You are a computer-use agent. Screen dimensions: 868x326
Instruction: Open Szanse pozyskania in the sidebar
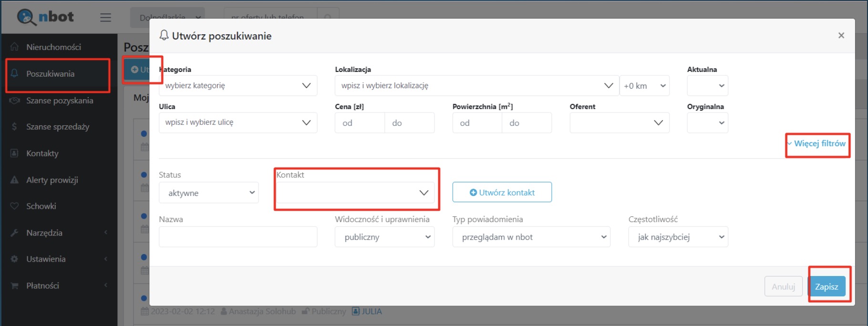[59, 101]
